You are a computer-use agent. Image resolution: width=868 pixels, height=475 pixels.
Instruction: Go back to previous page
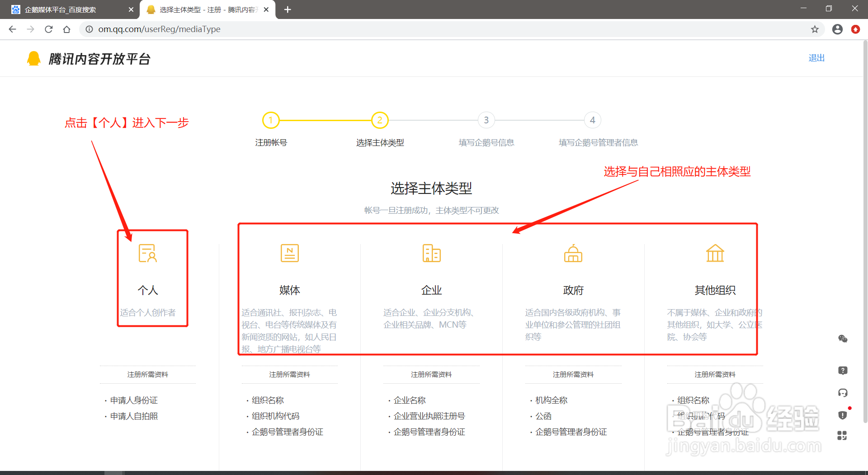12,29
